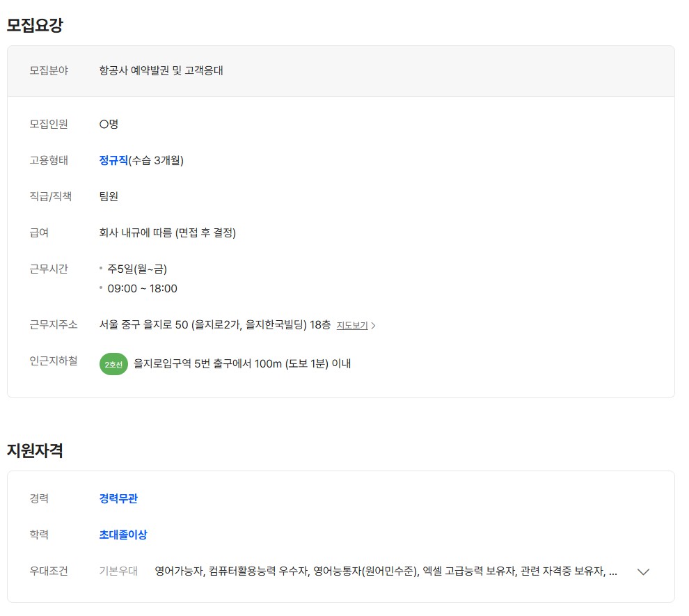Image resolution: width=689 pixels, height=616 pixels.
Task: Select the 항공사 예약발권 및 고객응대 field text
Action: coord(161,70)
